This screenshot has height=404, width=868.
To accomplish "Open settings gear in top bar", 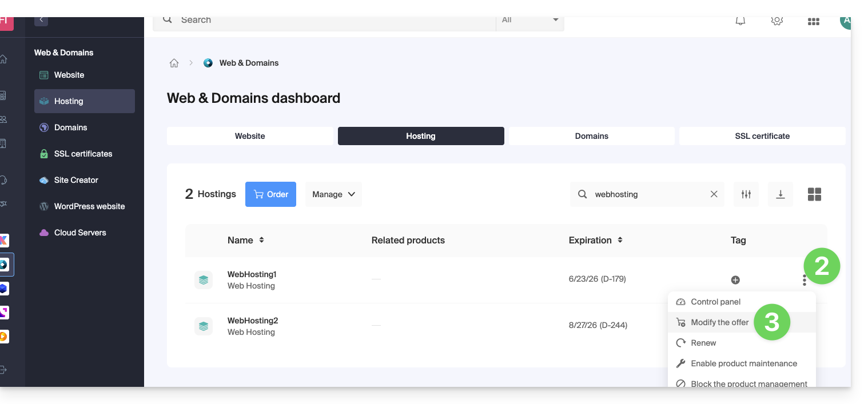I will [777, 21].
